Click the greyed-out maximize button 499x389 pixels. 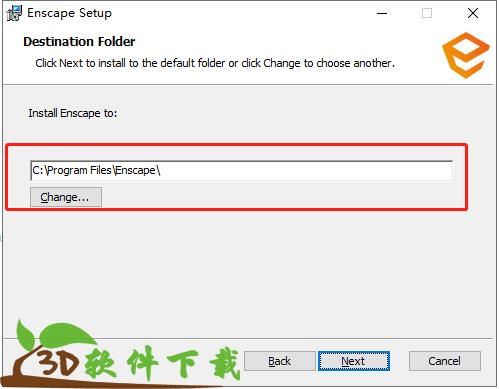click(427, 13)
